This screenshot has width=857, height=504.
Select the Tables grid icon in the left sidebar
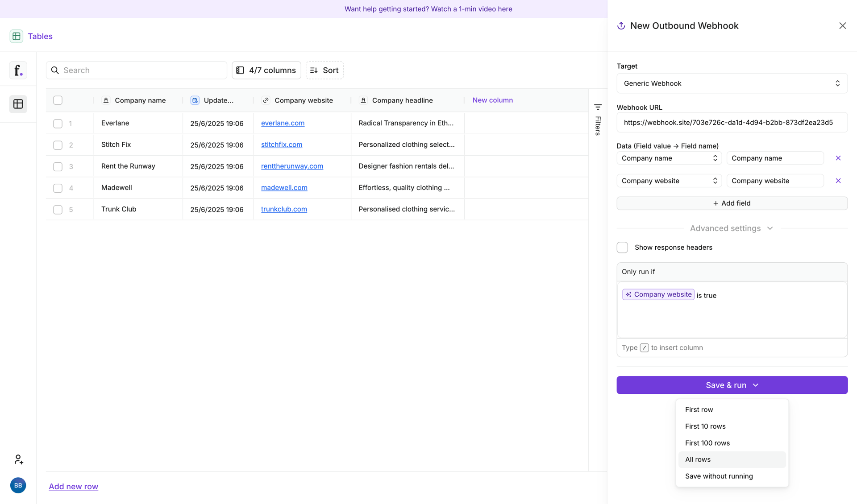tap(18, 104)
